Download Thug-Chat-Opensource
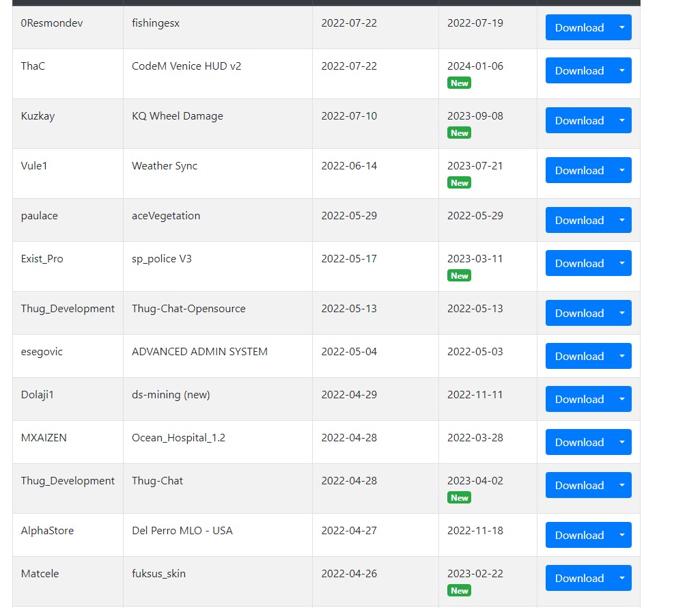 [x=579, y=313]
